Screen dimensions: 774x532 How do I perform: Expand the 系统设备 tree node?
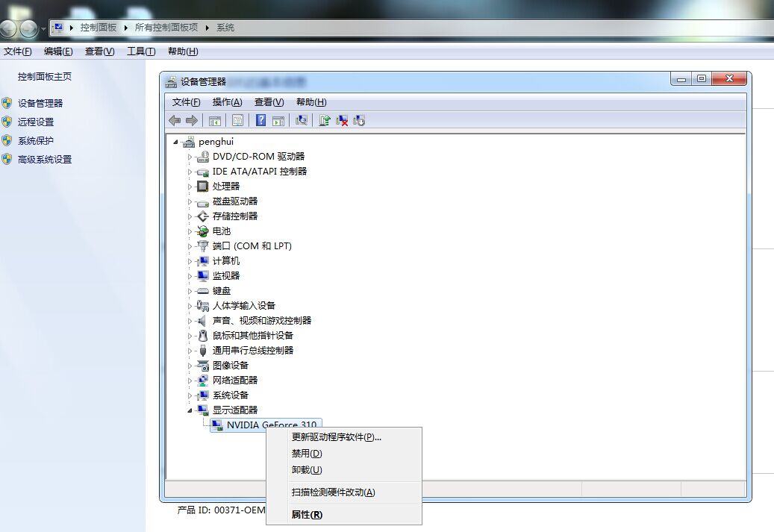click(x=190, y=395)
